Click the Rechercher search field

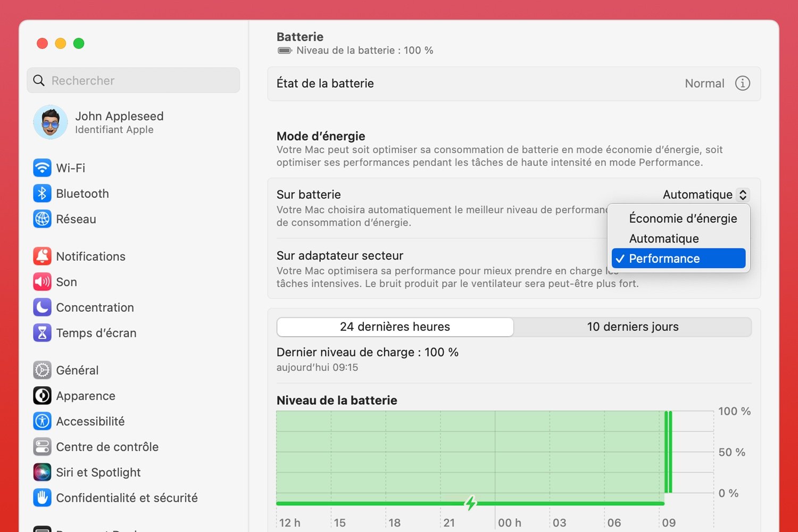coord(133,81)
